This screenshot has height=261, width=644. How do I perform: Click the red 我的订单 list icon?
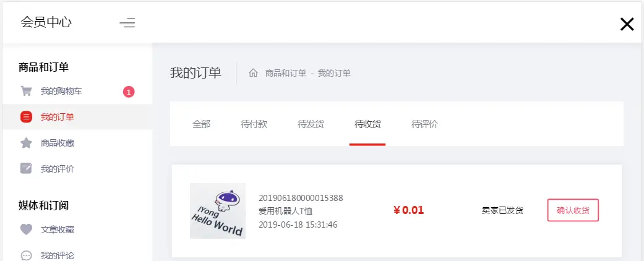pyautogui.click(x=26, y=117)
